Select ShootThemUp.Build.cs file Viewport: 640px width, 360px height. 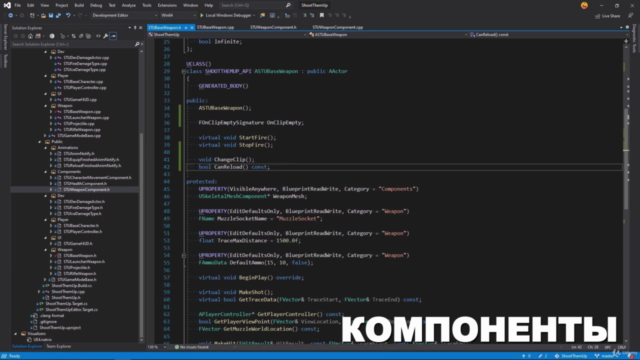coord(71,286)
